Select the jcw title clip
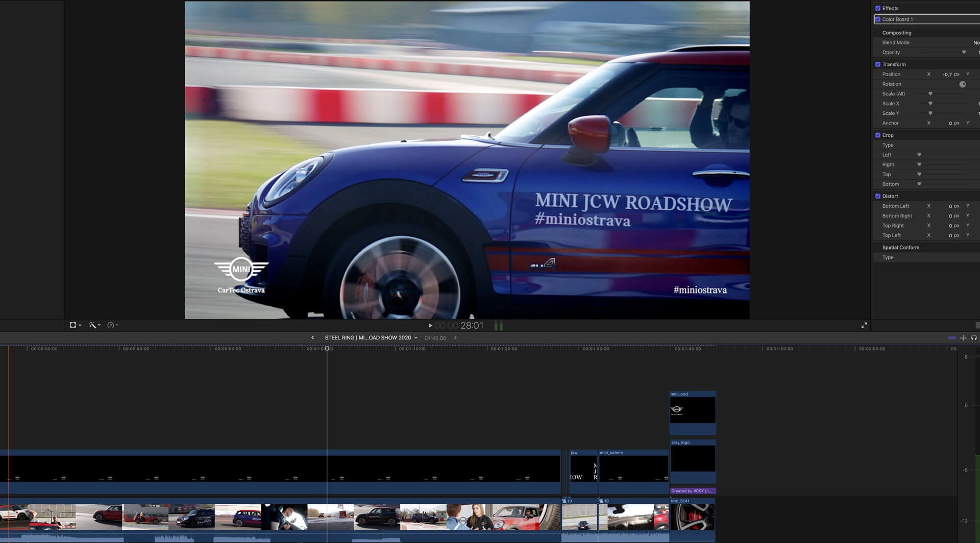Screen dimensions: 980x543 click(583, 471)
